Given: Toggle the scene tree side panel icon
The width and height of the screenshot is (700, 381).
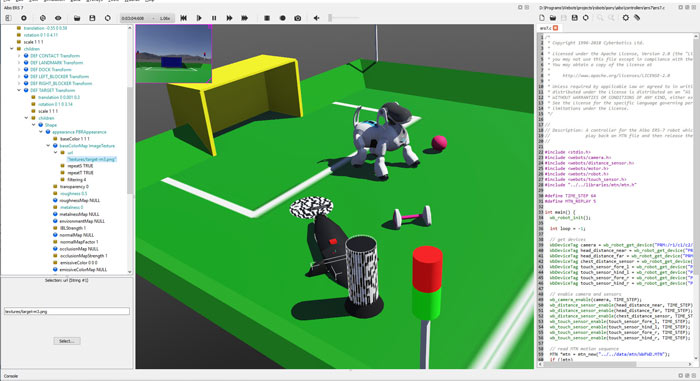Looking at the screenshot, I should [8, 18].
